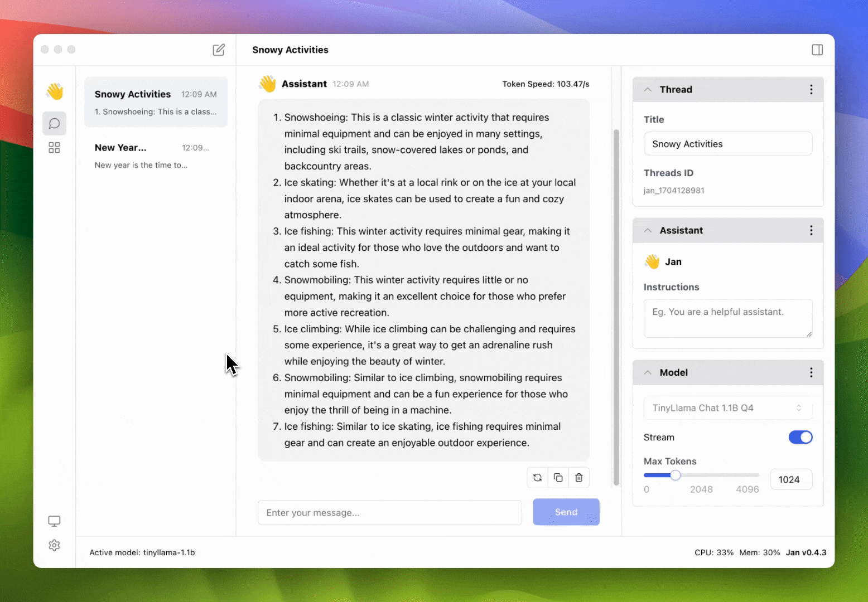
Task: Disable the Stream toggle
Action: [800, 438]
